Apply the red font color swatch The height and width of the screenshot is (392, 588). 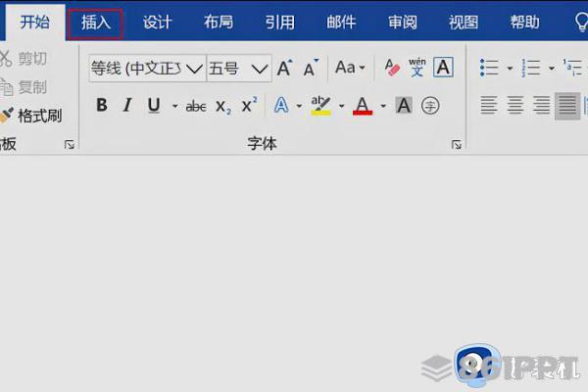point(363,106)
